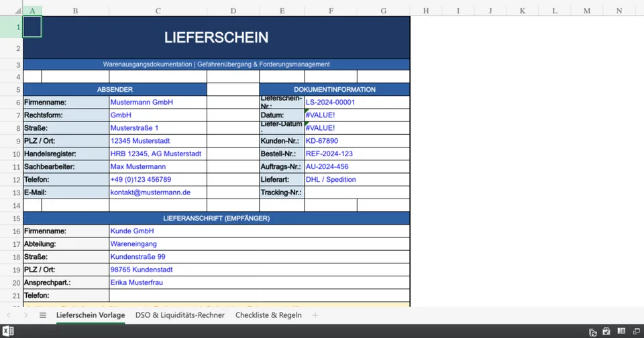Select column B header
644x338 pixels.
pos(75,11)
